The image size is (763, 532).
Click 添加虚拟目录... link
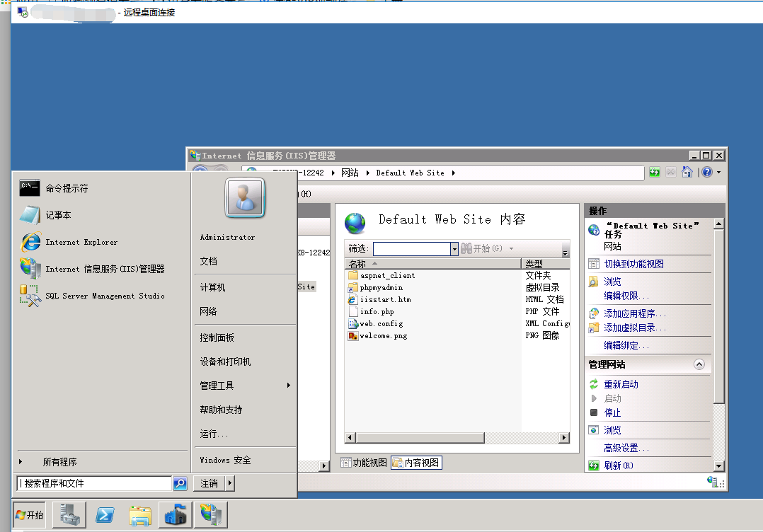(x=635, y=328)
